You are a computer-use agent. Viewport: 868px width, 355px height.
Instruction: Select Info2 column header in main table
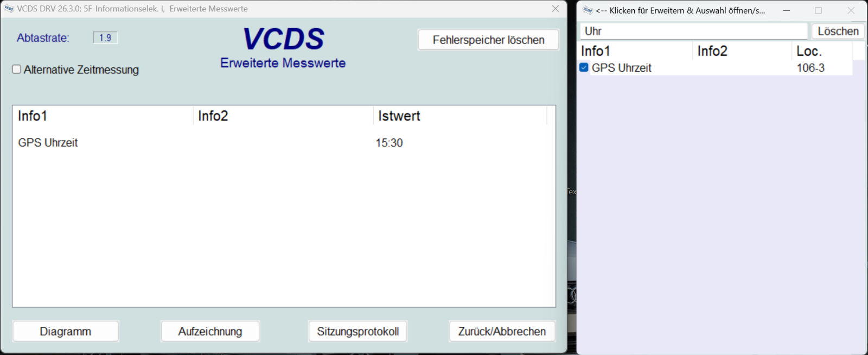click(283, 116)
